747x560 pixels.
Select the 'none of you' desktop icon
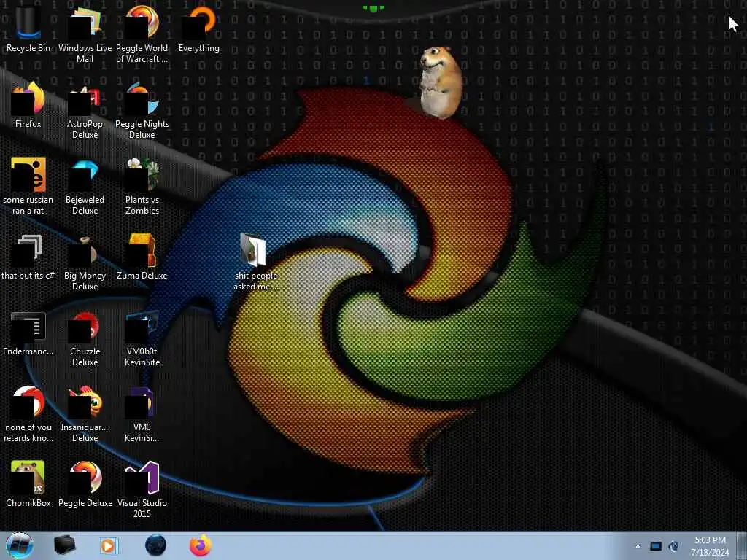tap(28, 414)
